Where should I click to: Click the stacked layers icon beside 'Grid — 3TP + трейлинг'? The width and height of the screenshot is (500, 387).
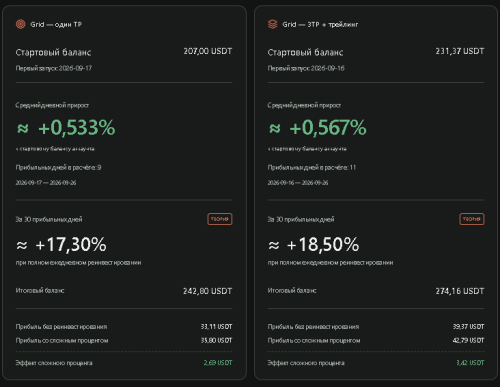point(273,24)
